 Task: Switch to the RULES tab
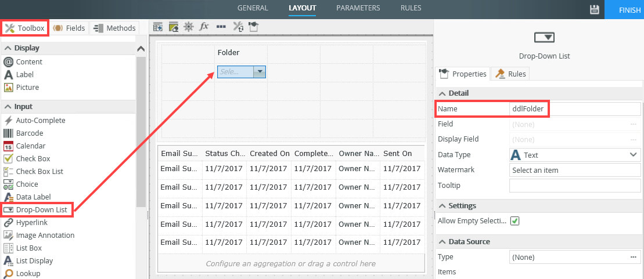(411, 8)
